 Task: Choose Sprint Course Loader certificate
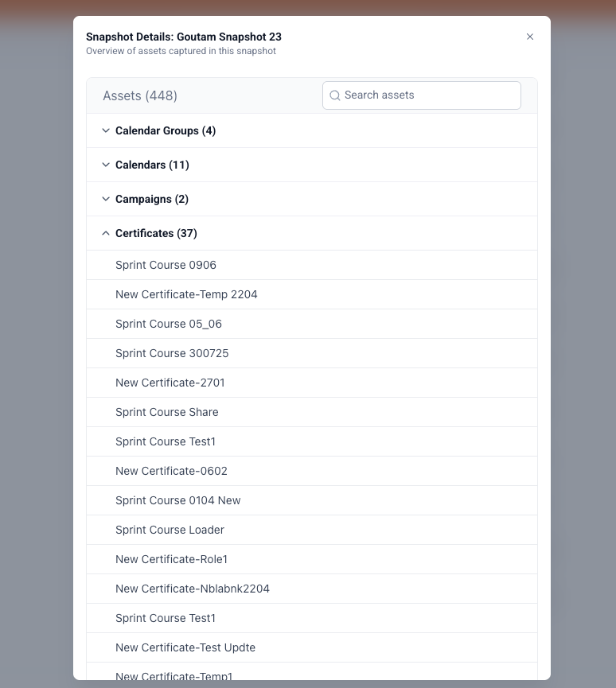click(x=170, y=530)
